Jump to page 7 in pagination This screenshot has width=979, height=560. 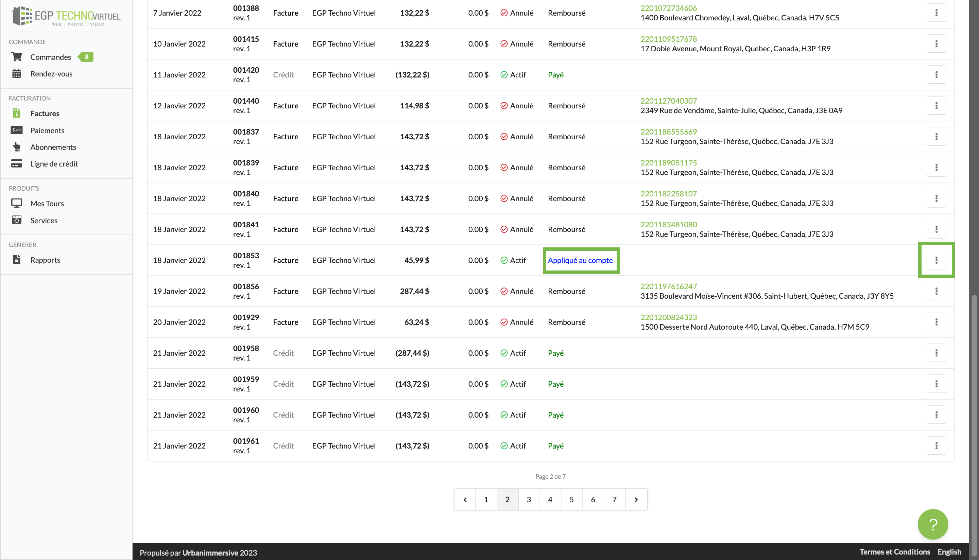[614, 500]
